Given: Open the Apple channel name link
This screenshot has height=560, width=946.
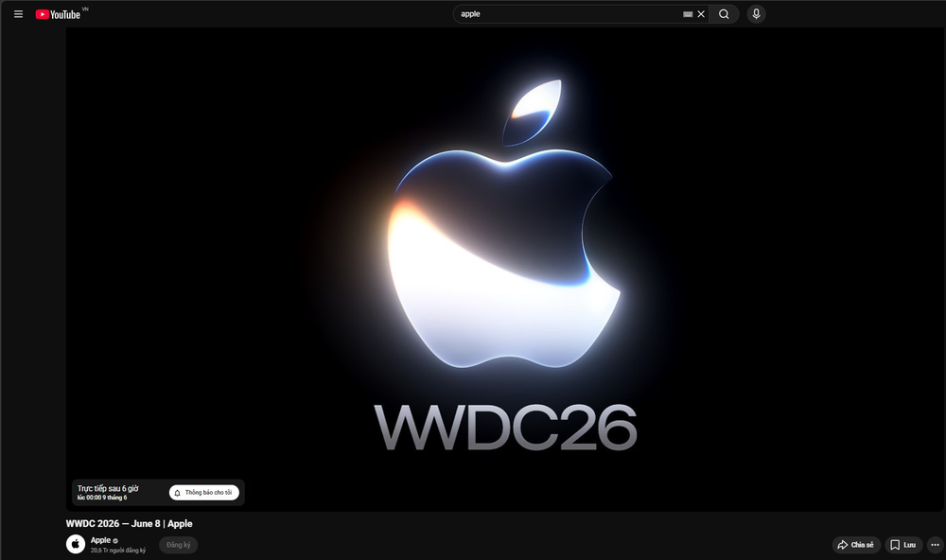Looking at the screenshot, I should pos(101,540).
